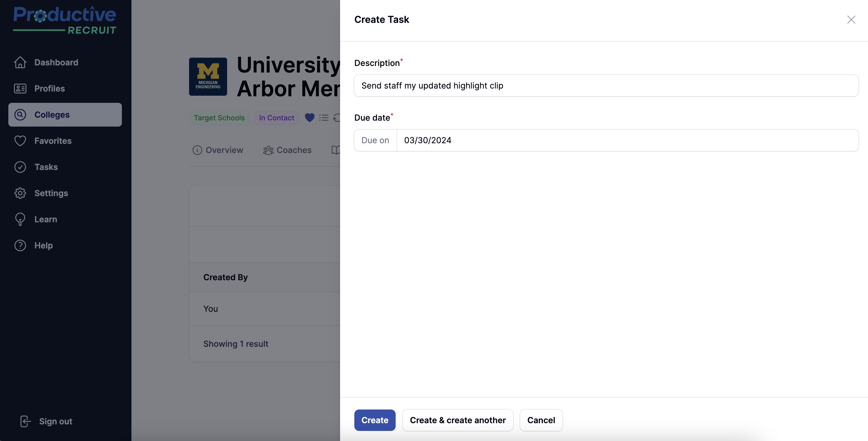Click the Tasks checkmark circle icon
This screenshot has width=868, height=441.
pyautogui.click(x=20, y=167)
